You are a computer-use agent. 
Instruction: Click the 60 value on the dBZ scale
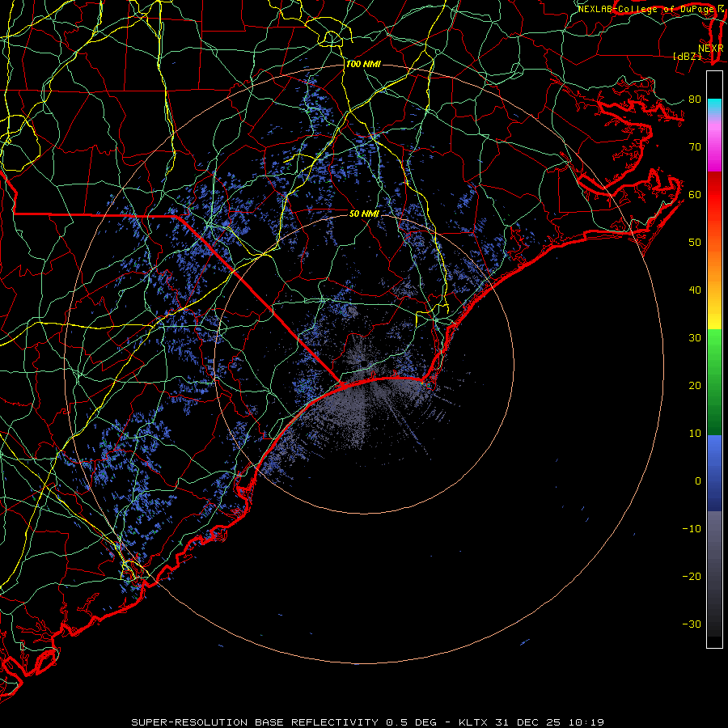[695, 195]
